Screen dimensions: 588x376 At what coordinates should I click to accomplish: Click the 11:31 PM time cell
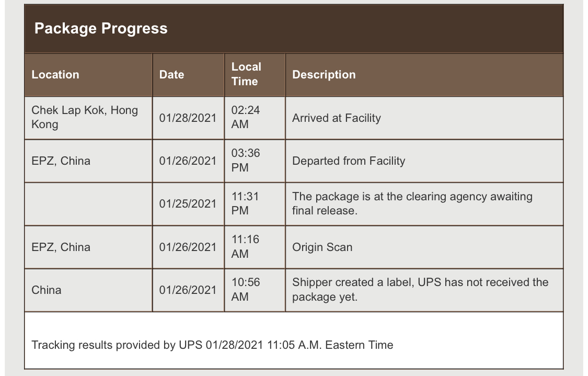[245, 203]
